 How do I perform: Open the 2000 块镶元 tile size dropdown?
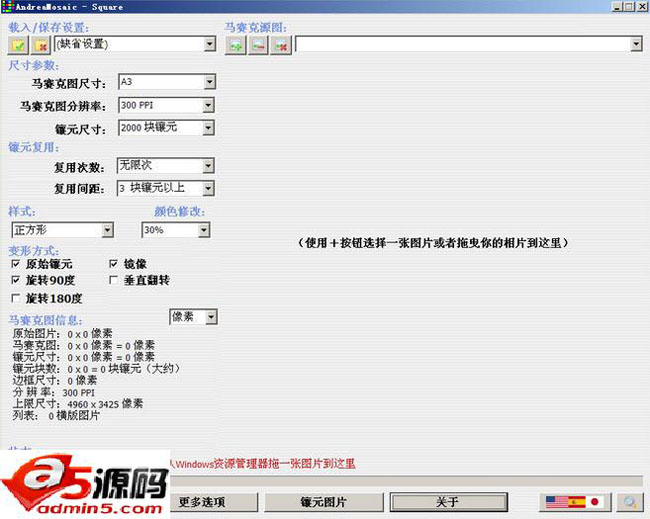[x=208, y=128]
